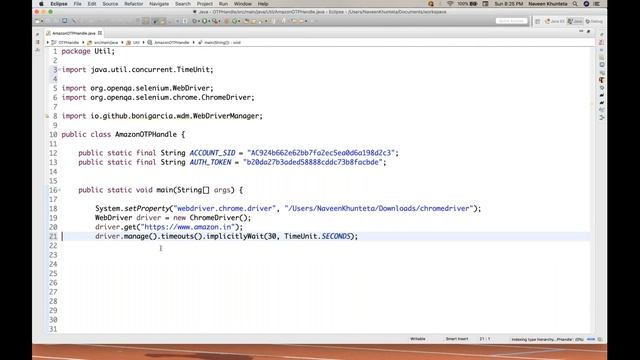
Task: Click the 'new ChromeDriver()' code on line 19
Action: 212,218
